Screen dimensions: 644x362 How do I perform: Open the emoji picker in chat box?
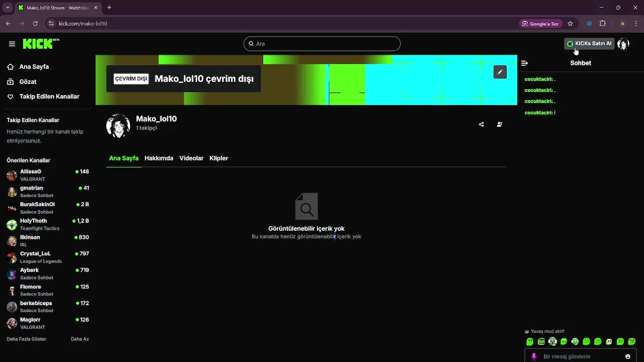628,356
